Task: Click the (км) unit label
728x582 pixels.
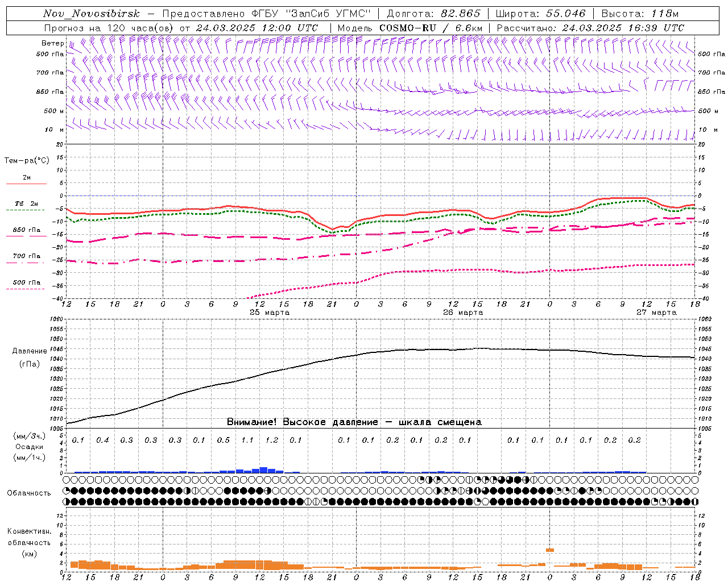Action: click(30, 553)
